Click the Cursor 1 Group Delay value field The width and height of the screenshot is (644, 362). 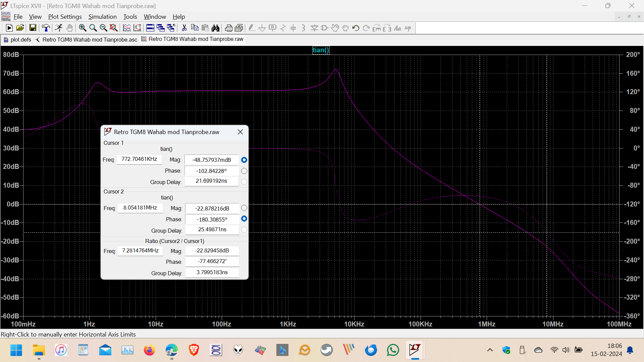(x=212, y=181)
